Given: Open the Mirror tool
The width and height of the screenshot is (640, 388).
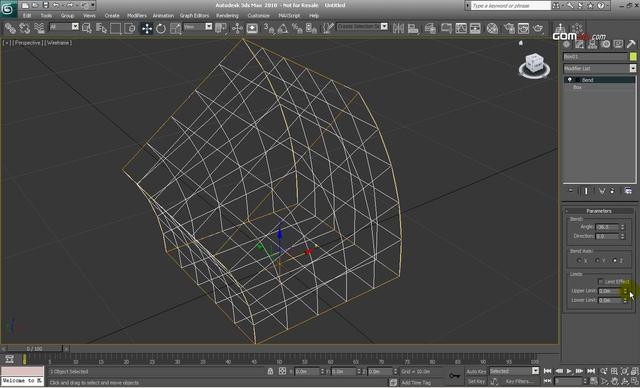Looking at the screenshot, I should coord(398,28).
